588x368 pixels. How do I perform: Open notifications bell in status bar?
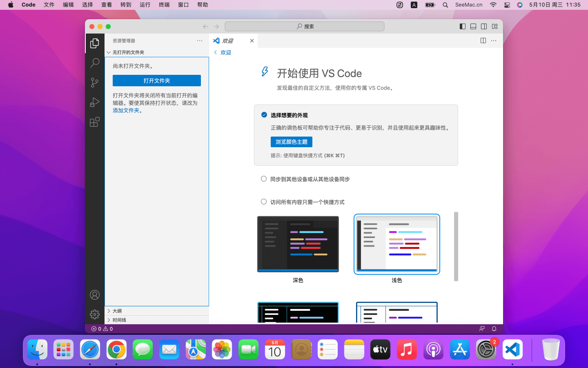[494, 329]
